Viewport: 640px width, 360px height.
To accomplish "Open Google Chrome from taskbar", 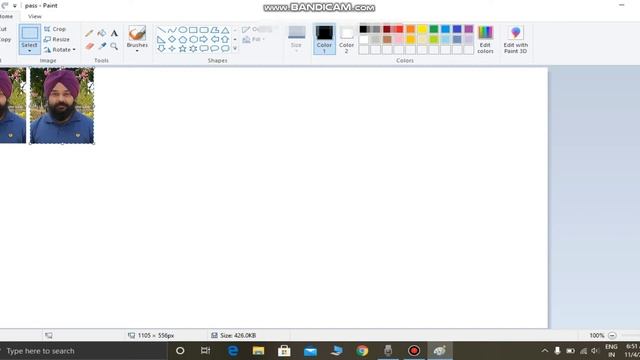I will point(362,351).
